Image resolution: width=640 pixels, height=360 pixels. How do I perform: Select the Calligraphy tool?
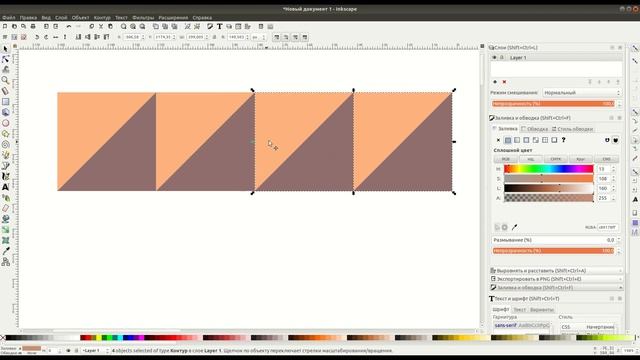point(5,176)
